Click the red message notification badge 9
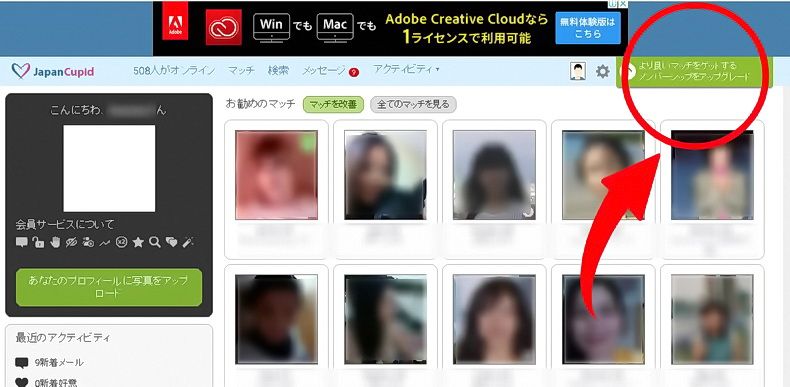 click(354, 72)
